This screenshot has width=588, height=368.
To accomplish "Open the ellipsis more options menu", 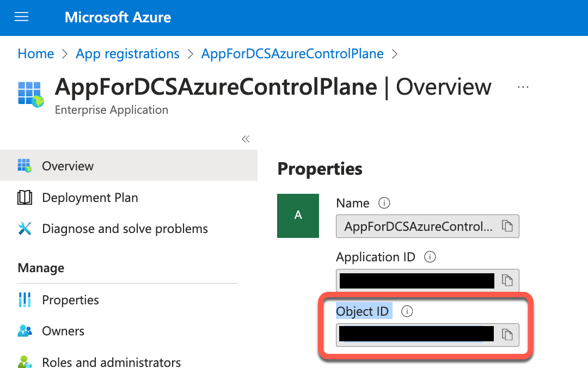I will click(523, 87).
